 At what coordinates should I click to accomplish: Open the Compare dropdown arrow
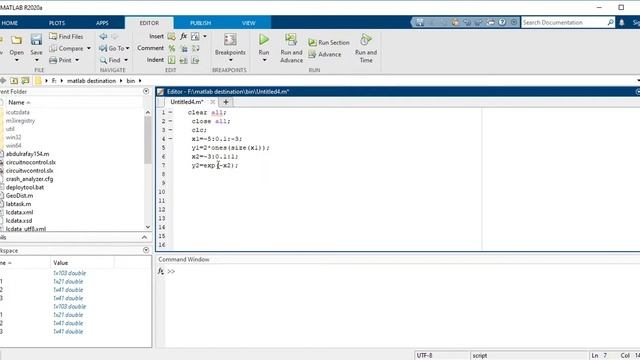[89, 48]
